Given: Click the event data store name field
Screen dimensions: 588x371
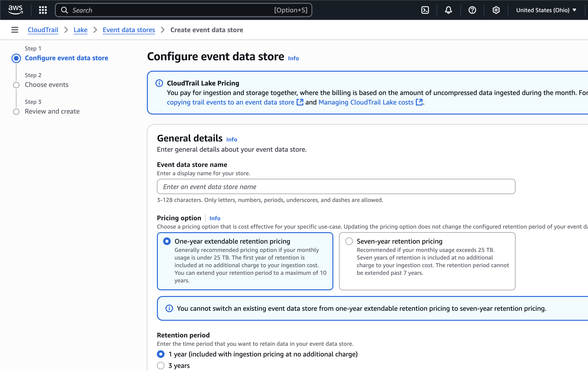Looking at the screenshot, I should (x=336, y=187).
